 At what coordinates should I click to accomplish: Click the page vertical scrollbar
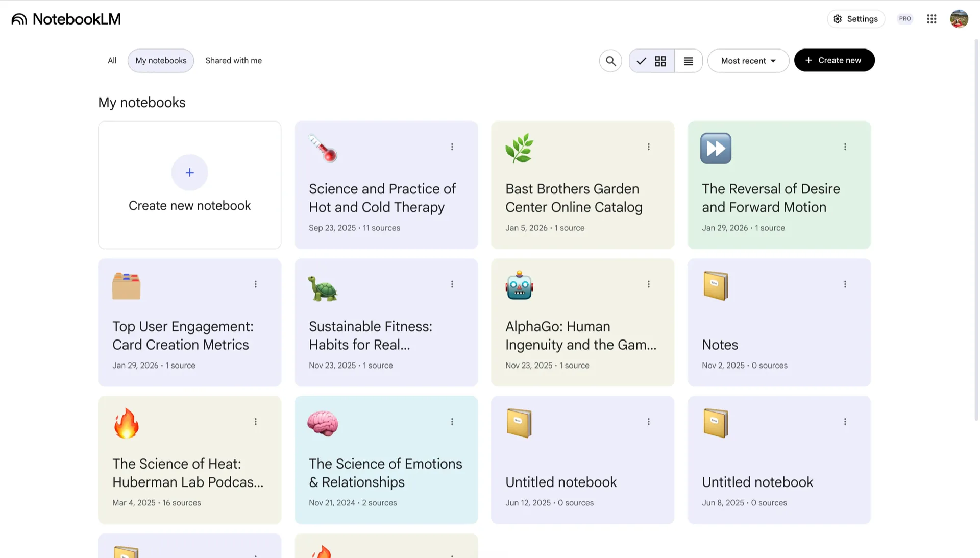(x=976, y=230)
